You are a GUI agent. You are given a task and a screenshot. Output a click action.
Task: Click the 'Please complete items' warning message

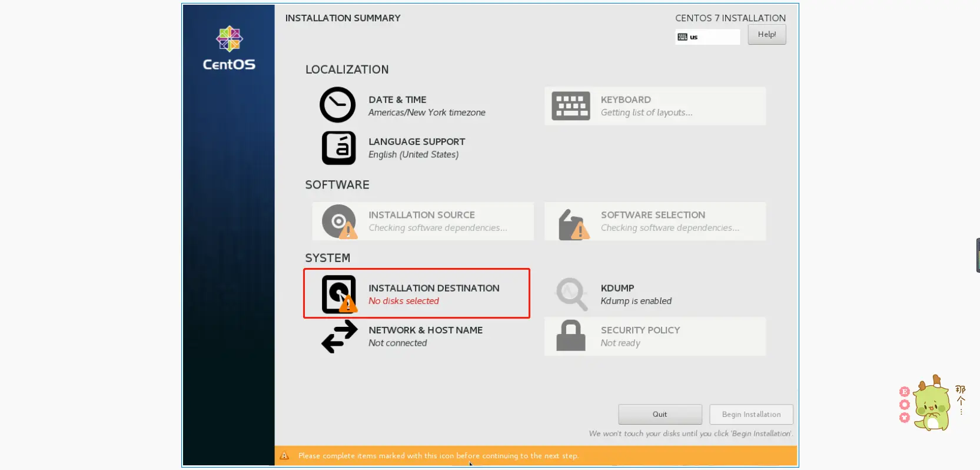coord(438,455)
